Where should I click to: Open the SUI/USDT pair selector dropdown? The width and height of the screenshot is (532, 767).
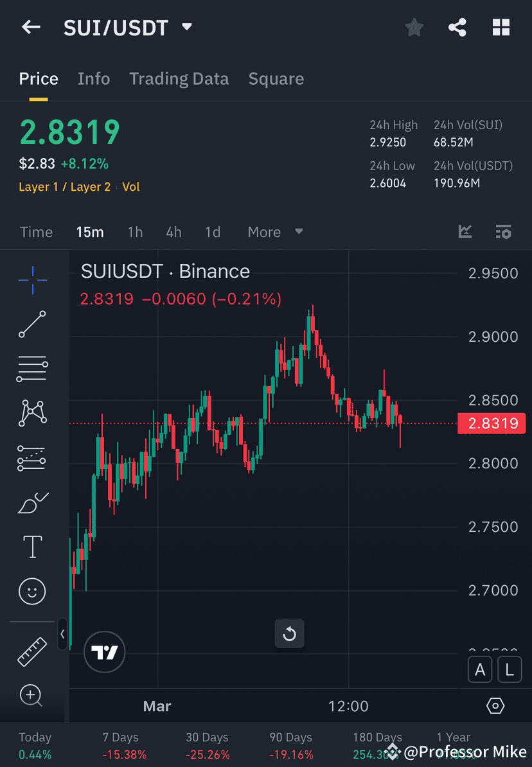[x=186, y=27]
